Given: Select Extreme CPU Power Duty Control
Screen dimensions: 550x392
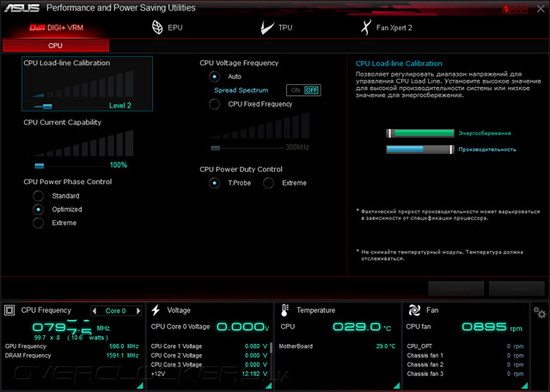Looking at the screenshot, I should click(x=268, y=183).
